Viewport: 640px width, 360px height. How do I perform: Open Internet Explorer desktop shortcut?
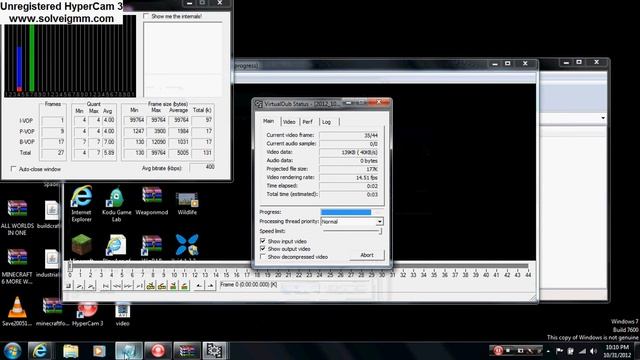click(x=81, y=204)
